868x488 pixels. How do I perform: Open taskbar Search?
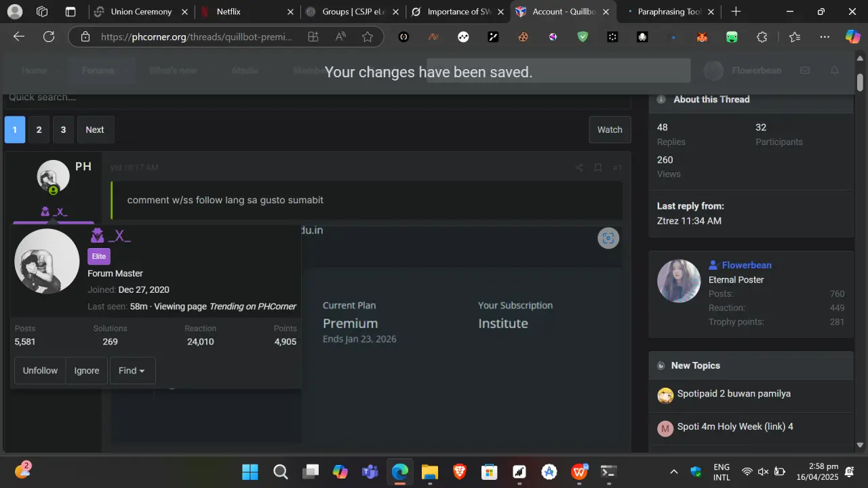(x=280, y=471)
